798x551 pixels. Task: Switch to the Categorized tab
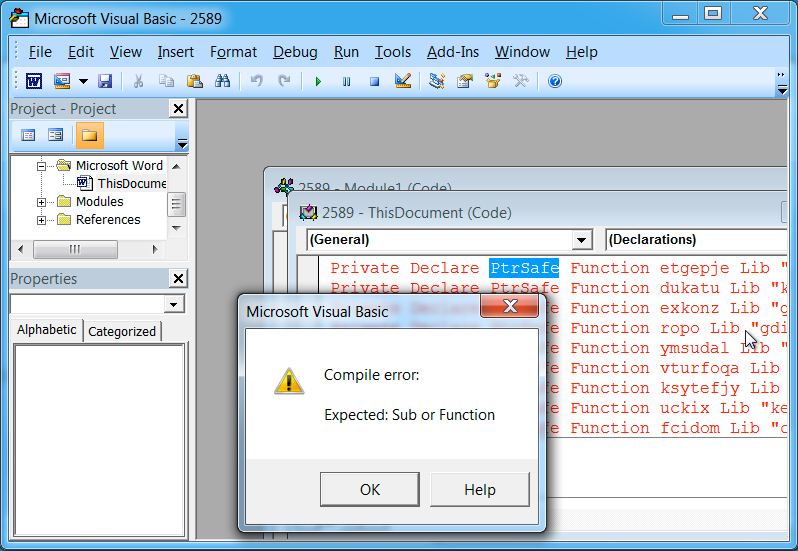coord(122,332)
